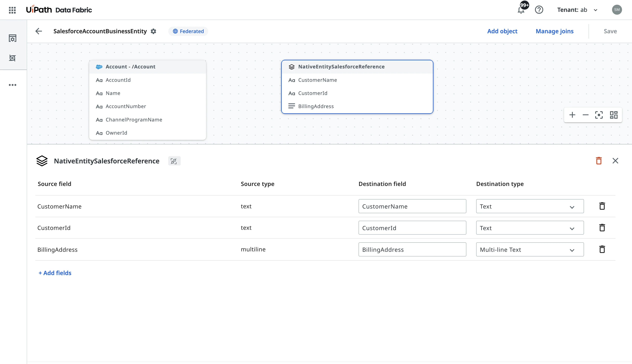The height and width of the screenshot is (364, 632).
Task: Click the Salesforce cloud icon on Account card
Action: click(99, 67)
